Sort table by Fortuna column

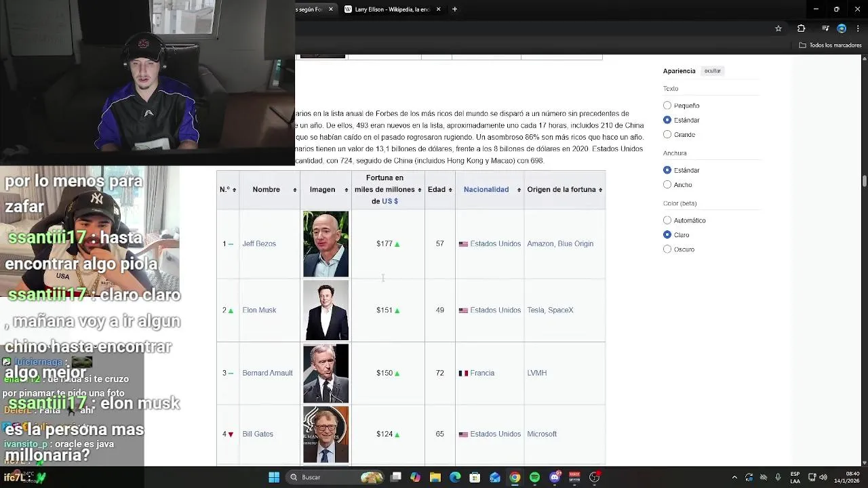388,190
